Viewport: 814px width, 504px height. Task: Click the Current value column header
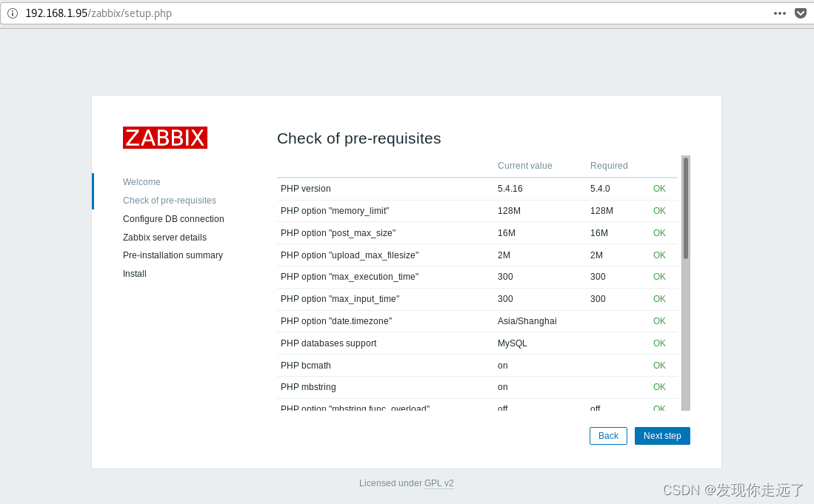click(x=525, y=166)
